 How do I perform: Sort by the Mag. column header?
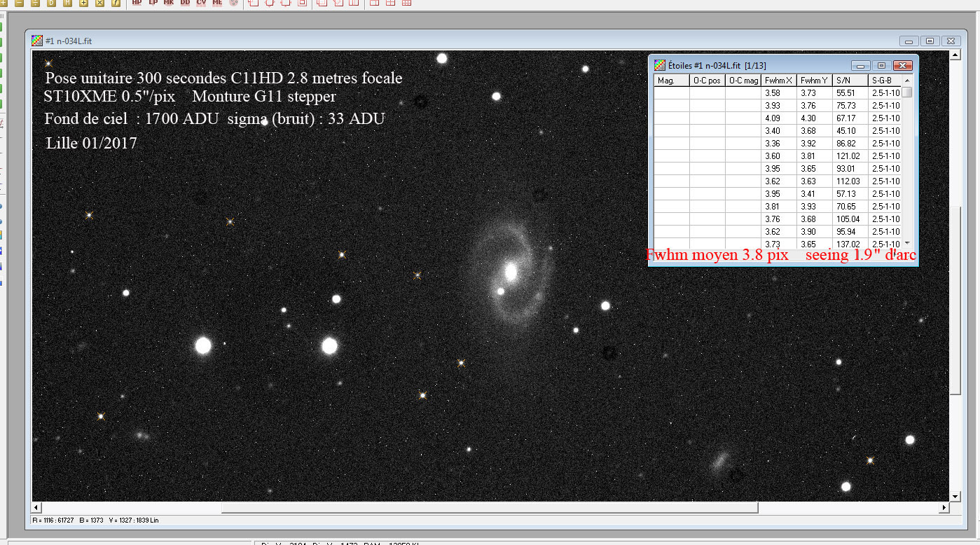click(x=672, y=81)
